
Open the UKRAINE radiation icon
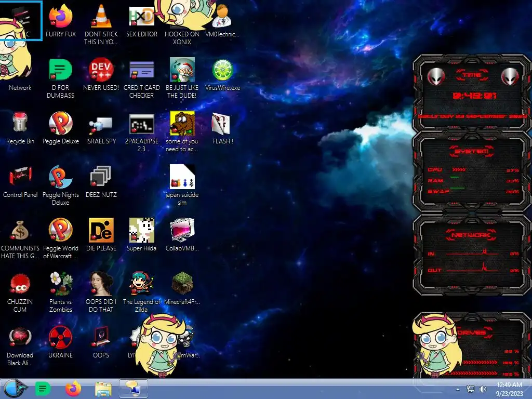tap(60, 343)
